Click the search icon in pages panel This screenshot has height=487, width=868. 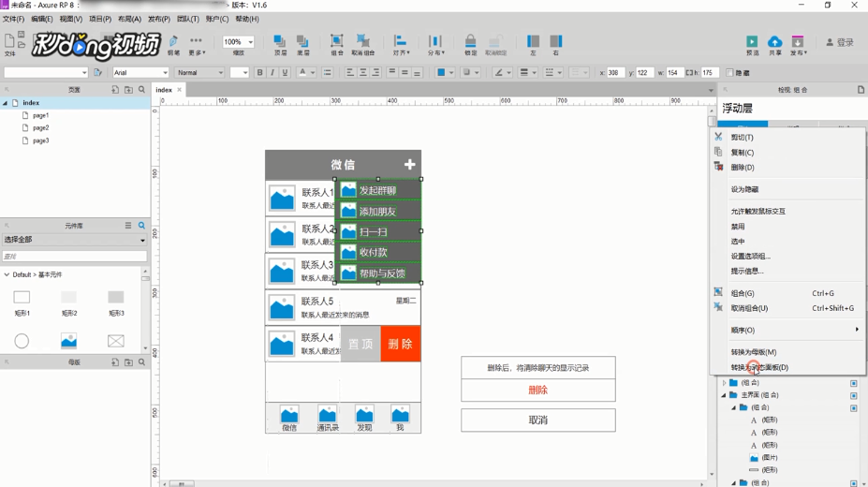pos(141,90)
